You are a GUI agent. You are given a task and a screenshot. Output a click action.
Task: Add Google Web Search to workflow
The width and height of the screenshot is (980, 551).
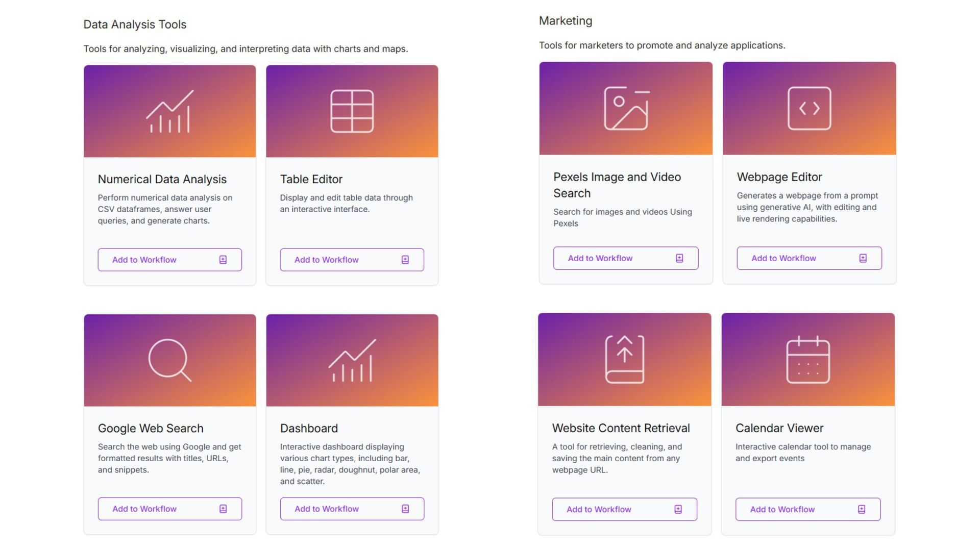click(x=169, y=509)
